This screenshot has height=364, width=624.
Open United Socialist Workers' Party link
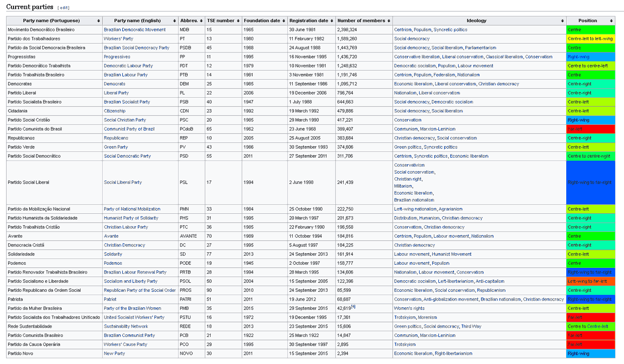tap(134, 317)
